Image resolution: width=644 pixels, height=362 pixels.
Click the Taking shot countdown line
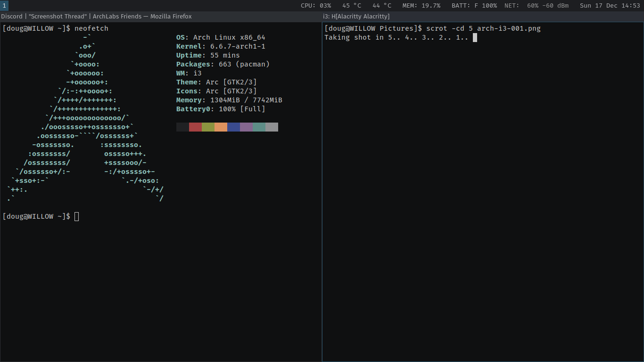click(x=396, y=38)
